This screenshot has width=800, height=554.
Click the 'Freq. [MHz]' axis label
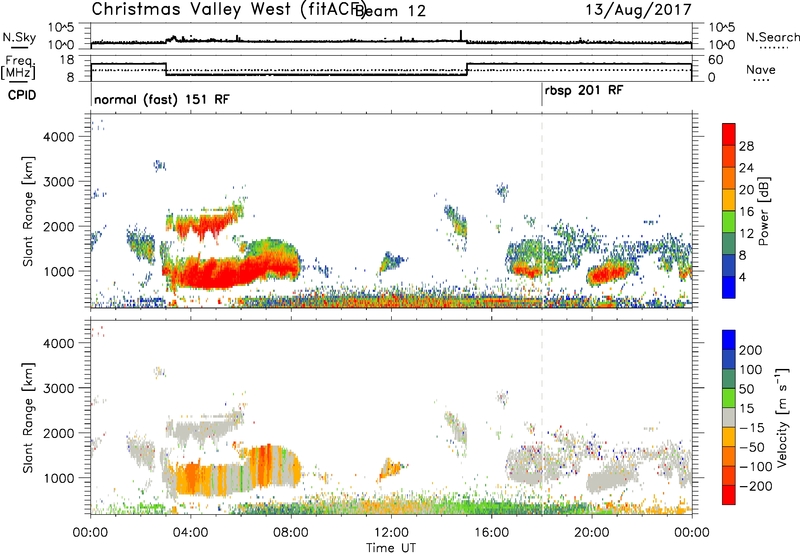click(x=18, y=67)
